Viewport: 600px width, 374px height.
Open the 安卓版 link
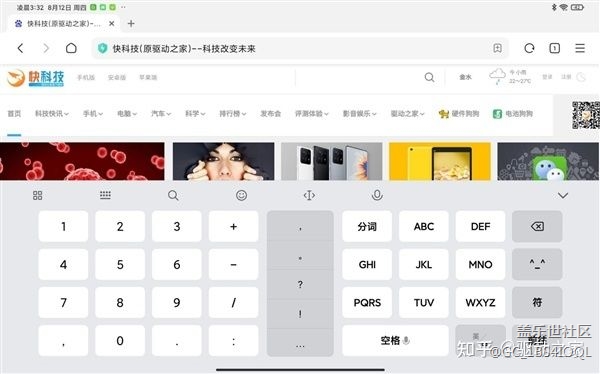point(117,77)
